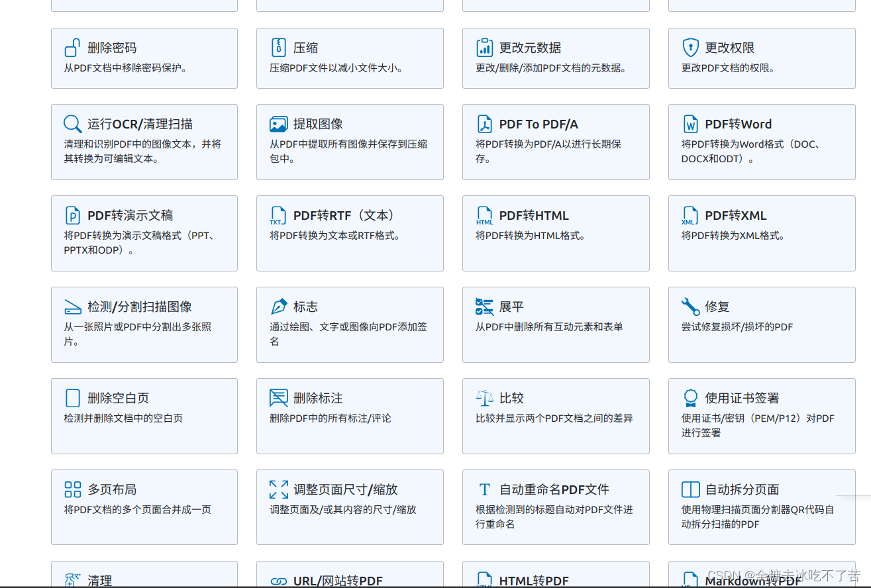The image size is (871, 588).
Task: Open the PDF转Word tool title
Action: pyautogui.click(x=738, y=124)
